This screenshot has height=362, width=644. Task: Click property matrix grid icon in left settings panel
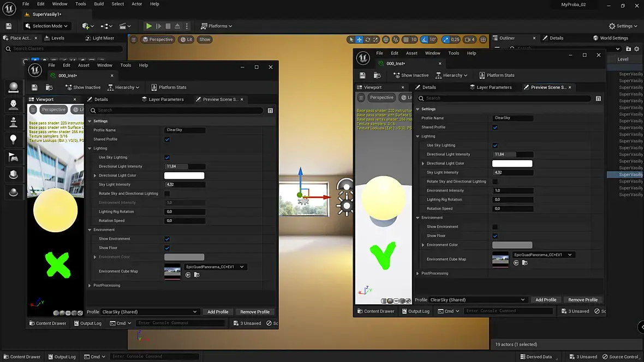270,111
